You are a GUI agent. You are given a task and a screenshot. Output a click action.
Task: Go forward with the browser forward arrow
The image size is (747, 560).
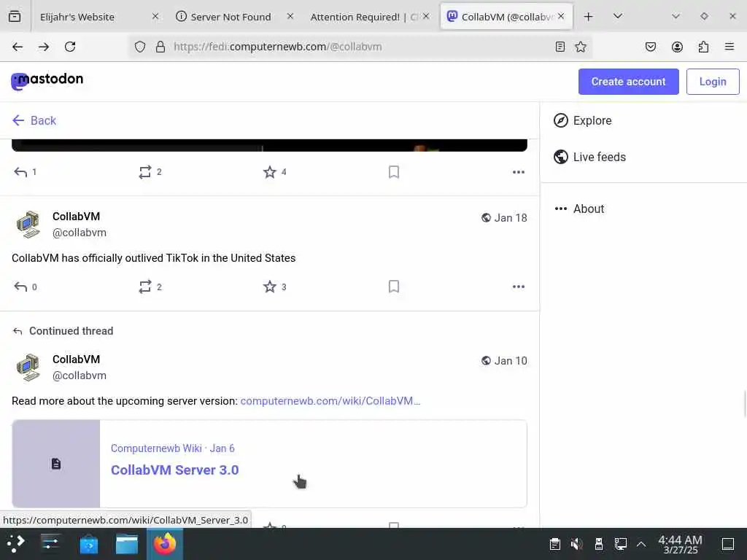[x=44, y=47]
